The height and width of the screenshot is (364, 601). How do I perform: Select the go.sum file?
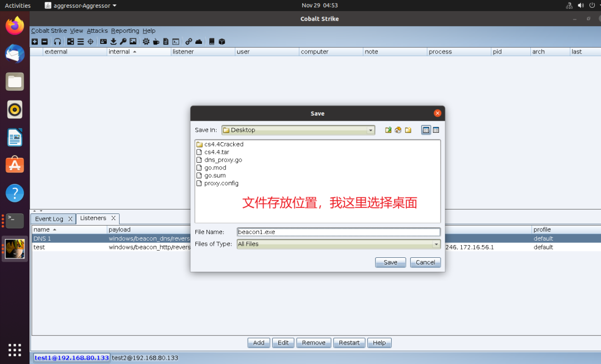[x=211, y=176]
